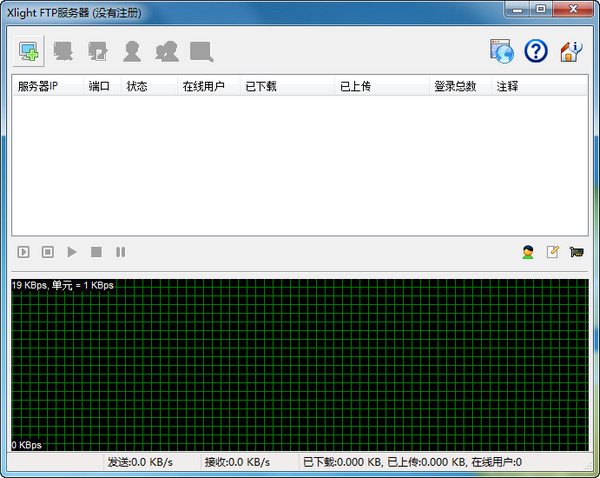Sort by the 已下载 column header
600x478 pixels.
point(288,86)
